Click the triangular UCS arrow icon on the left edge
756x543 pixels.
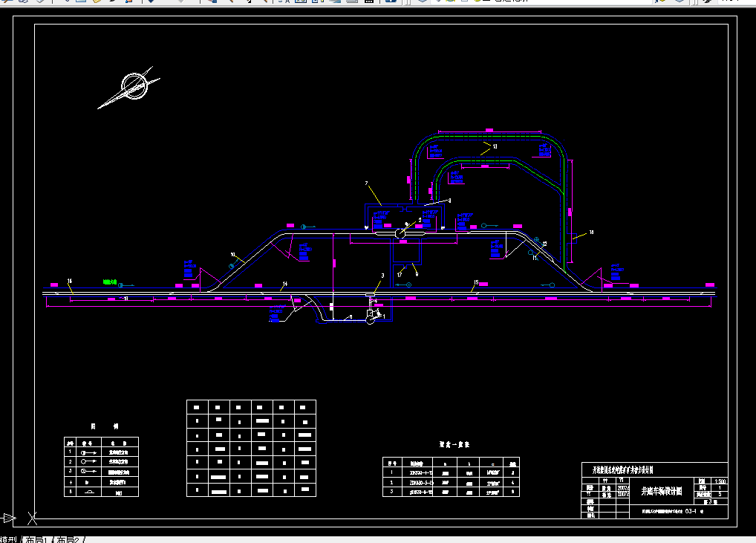point(8,518)
